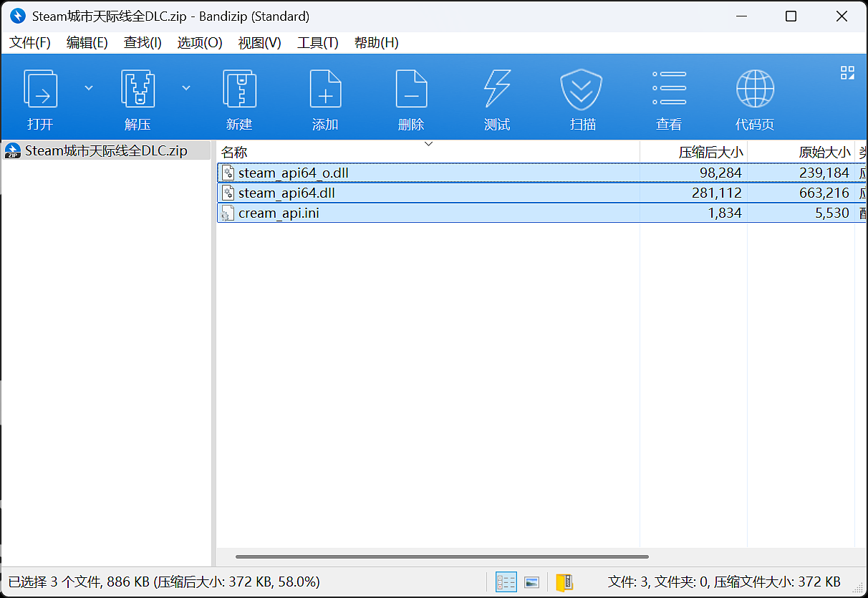868x598 pixels.
Task: Select the steam_api64_o.dll file name
Action: [x=294, y=173]
